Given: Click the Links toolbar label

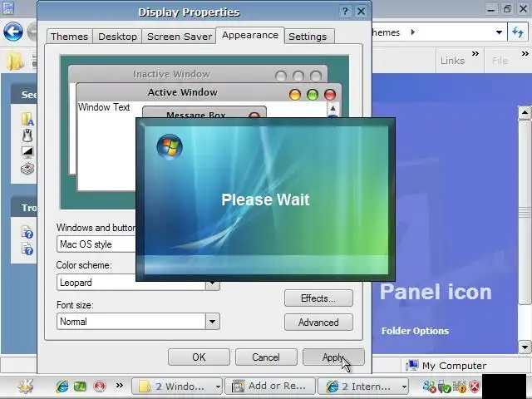Looking at the screenshot, I should click(x=452, y=61).
